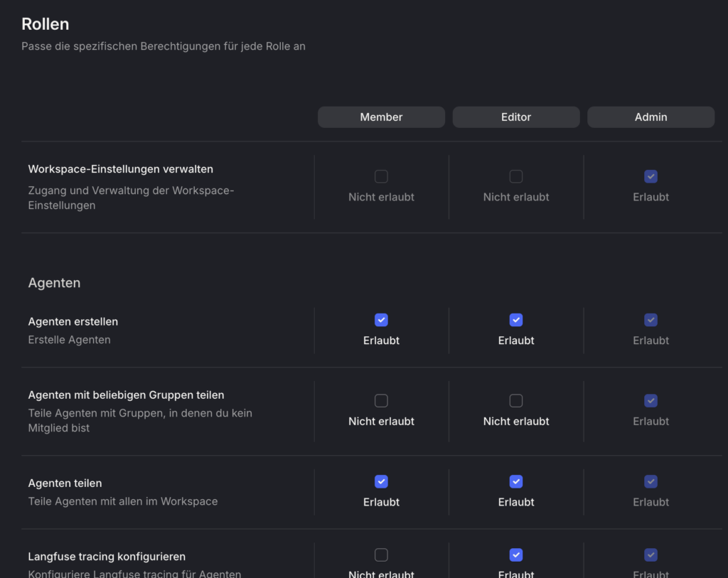The width and height of the screenshot is (728, 578).
Task: Disable Agenten teilen for Member
Action: (x=381, y=481)
